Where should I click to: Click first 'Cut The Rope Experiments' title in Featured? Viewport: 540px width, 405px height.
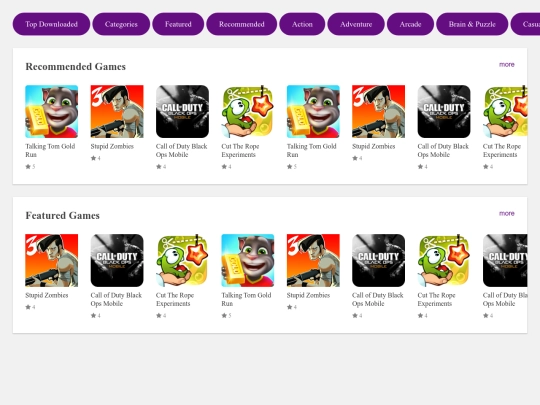[175, 299]
